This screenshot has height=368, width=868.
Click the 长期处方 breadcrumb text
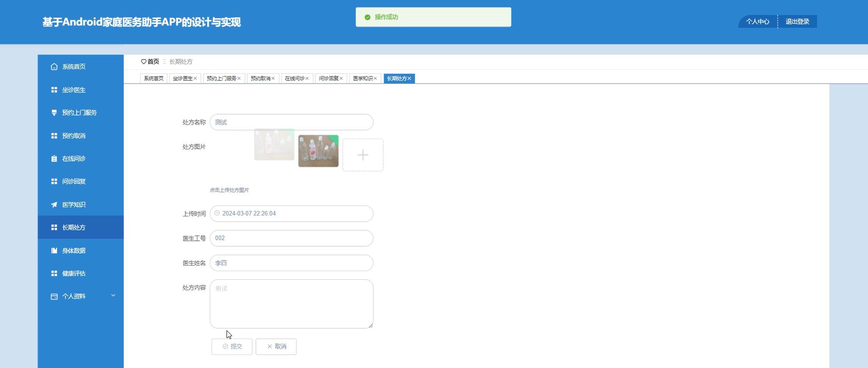coord(181,62)
